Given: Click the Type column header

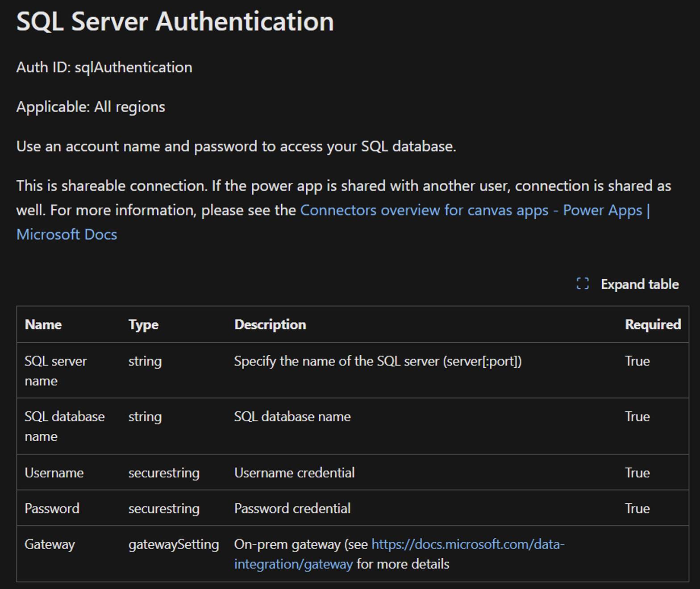Looking at the screenshot, I should coord(143,325).
